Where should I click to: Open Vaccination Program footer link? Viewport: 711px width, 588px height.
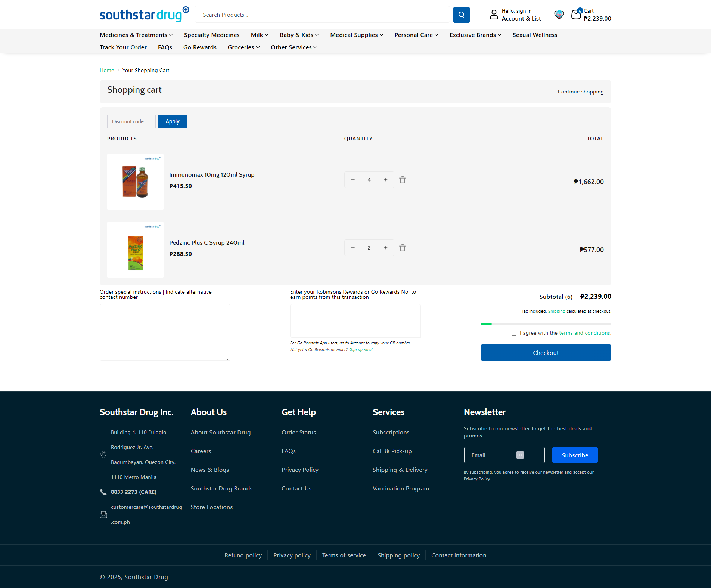[401, 489]
